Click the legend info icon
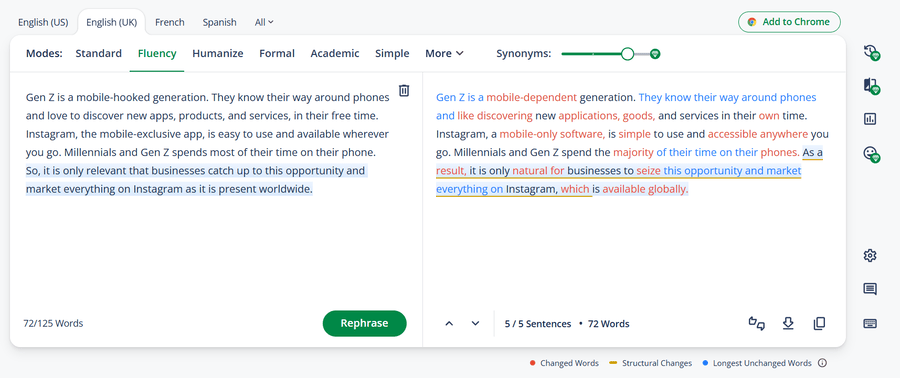900x378 pixels. pos(822,363)
